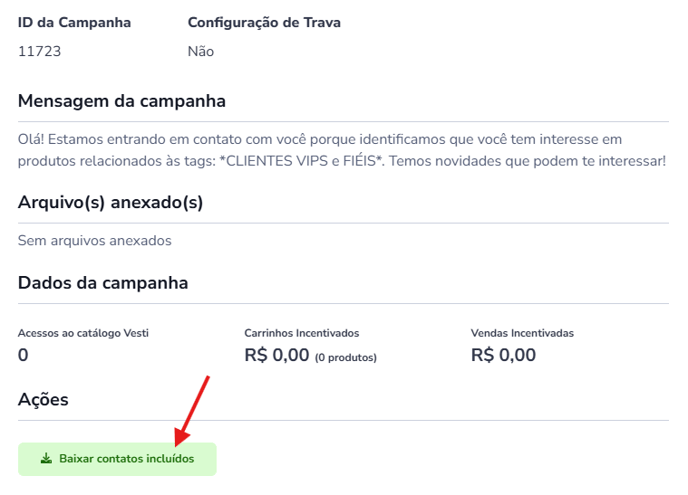Click the Arquivo(s) anexado(s) heading
This screenshot has width=688, height=495.
click(110, 202)
